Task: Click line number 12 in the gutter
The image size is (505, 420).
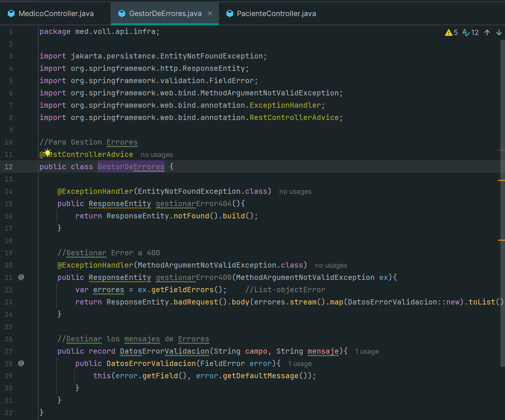Action: pos(9,167)
